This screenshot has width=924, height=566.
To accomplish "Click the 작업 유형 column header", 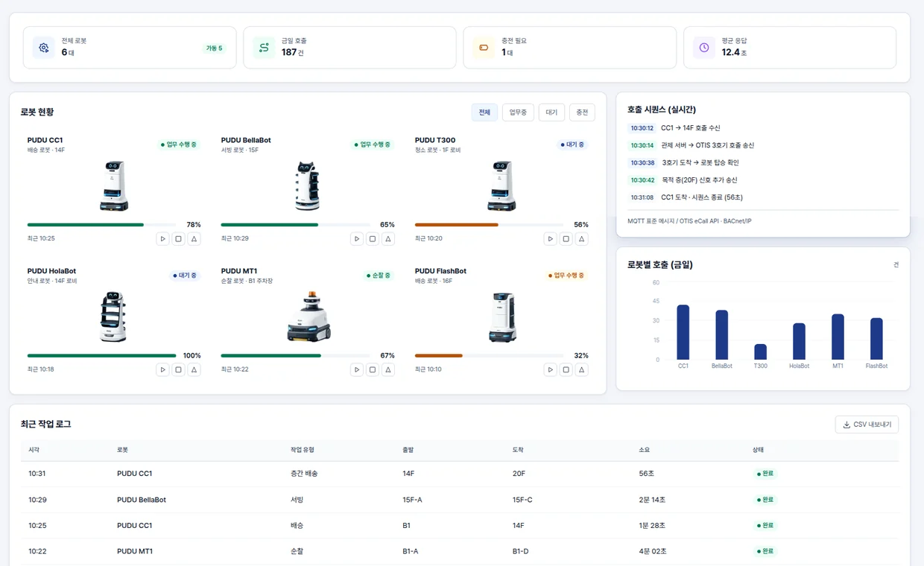I will click(x=302, y=450).
